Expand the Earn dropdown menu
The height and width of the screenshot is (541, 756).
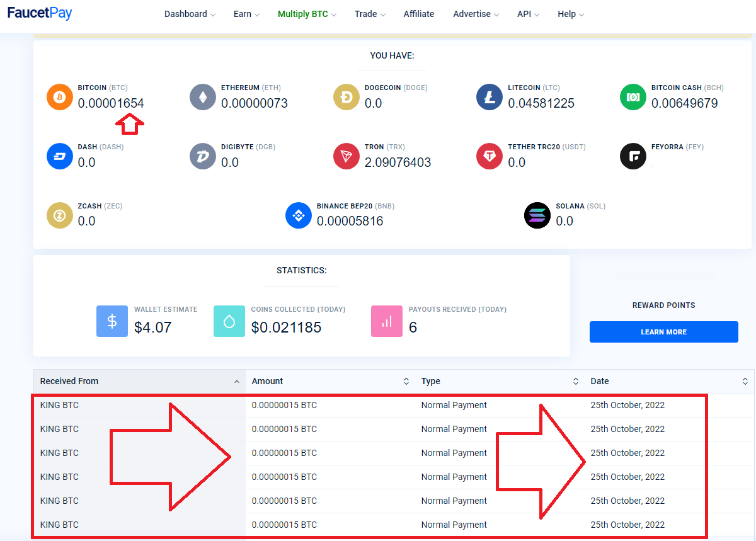pyautogui.click(x=246, y=14)
